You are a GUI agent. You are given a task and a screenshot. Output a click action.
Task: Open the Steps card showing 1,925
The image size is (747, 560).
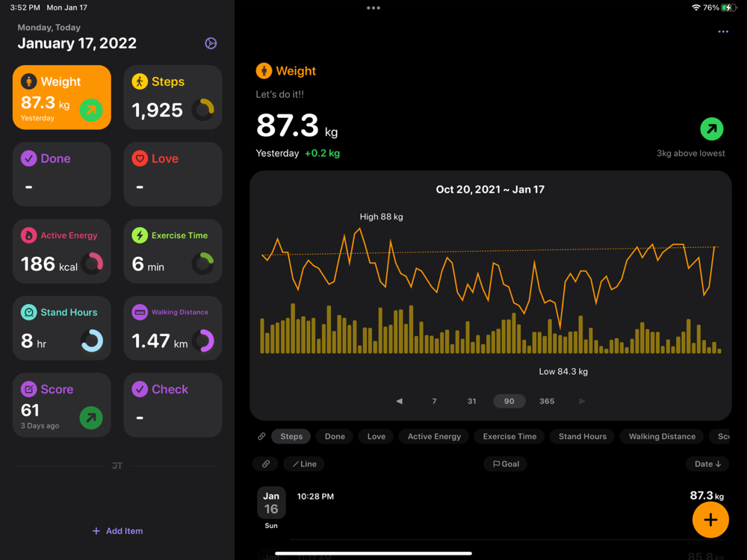[x=173, y=97]
